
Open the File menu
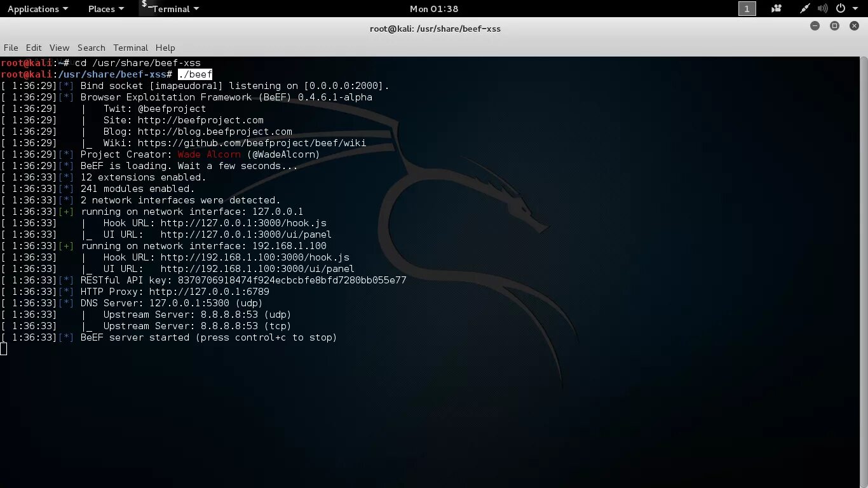[11, 48]
